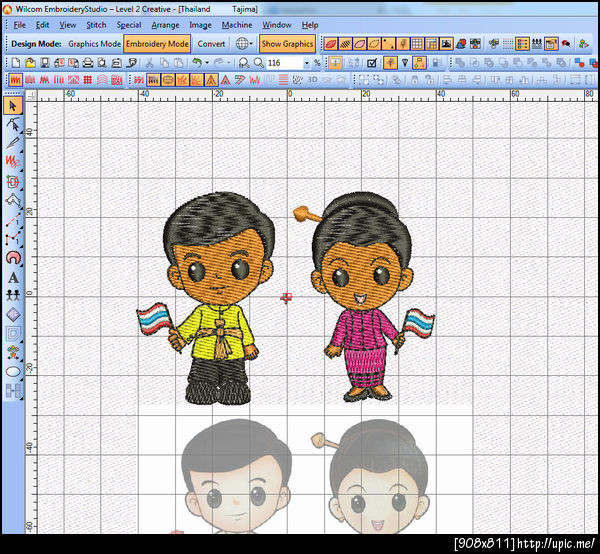Click the checkmark options icon
Viewport: 600px width, 554px height.
tap(372, 63)
